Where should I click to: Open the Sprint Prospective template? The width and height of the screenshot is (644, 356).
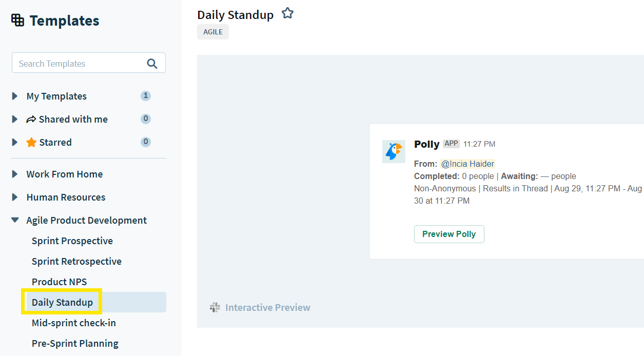tap(72, 241)
